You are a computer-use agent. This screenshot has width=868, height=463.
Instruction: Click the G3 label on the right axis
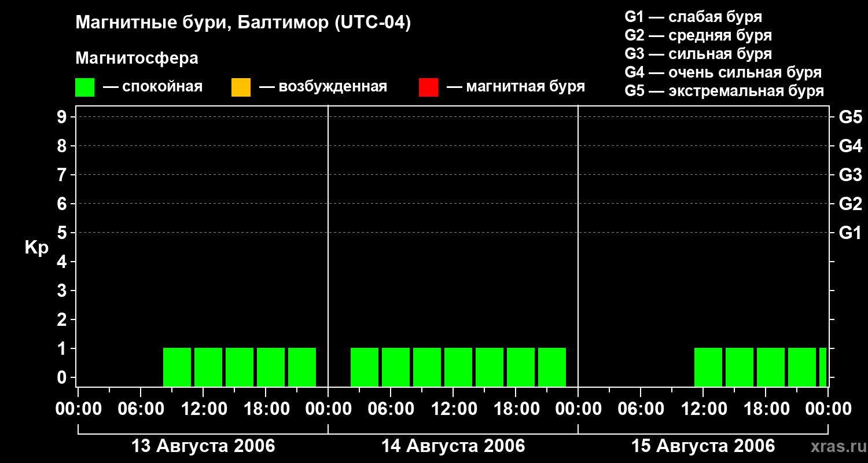coord(851,175)
